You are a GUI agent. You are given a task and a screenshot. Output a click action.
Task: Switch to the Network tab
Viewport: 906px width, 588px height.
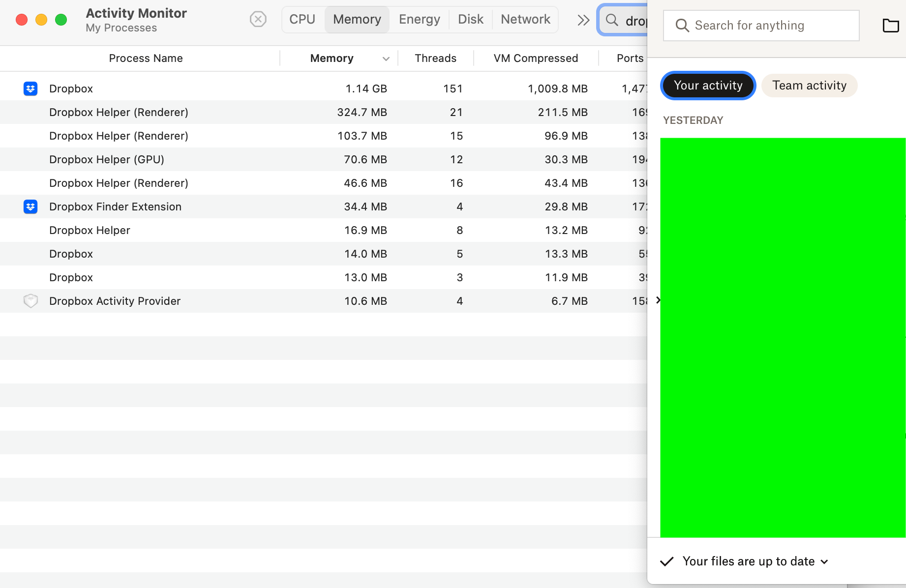[525, 19]
